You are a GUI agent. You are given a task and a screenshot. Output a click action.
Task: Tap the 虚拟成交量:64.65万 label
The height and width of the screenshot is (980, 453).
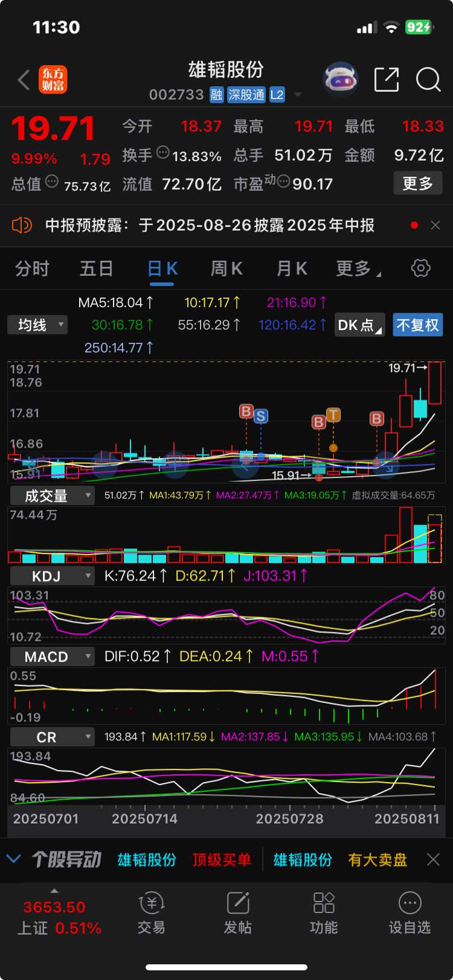394,495
